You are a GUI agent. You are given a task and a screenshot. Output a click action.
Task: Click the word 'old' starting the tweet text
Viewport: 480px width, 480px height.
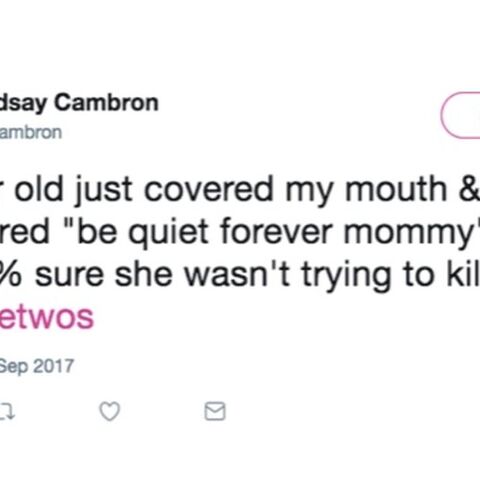click(x=39, y=189)
